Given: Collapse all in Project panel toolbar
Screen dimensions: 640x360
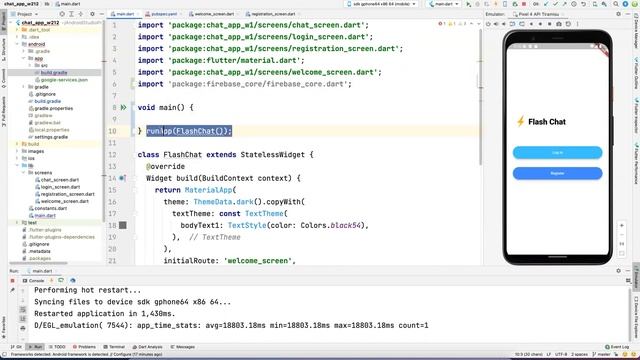Looking at the screenshot, I should pos(81,14).
